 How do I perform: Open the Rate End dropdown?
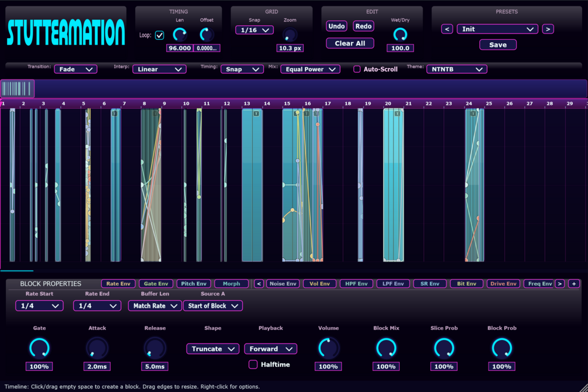tap(97, 306)
